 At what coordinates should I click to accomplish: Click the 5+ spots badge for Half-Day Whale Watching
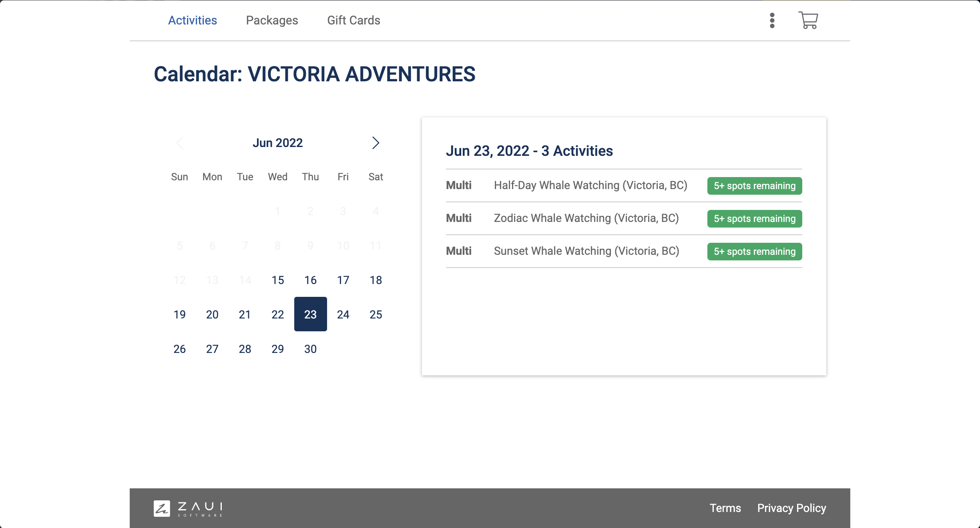[x=754, y=186]
